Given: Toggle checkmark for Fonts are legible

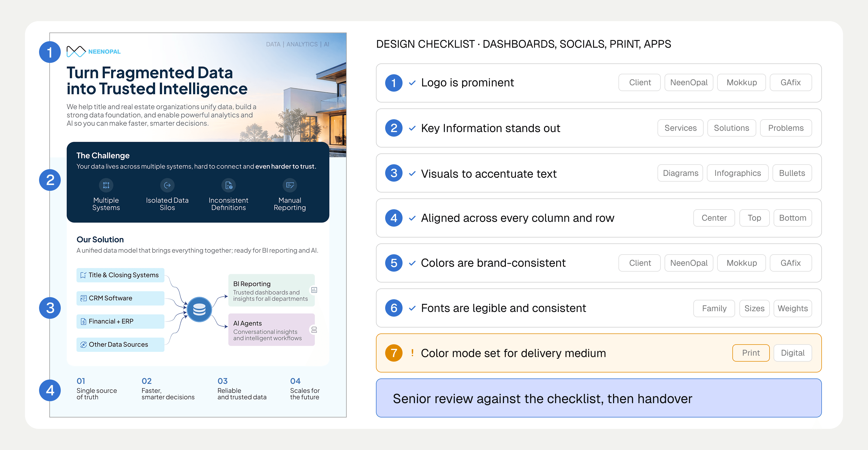Looking at the screenshot, I should coord(412,308).
